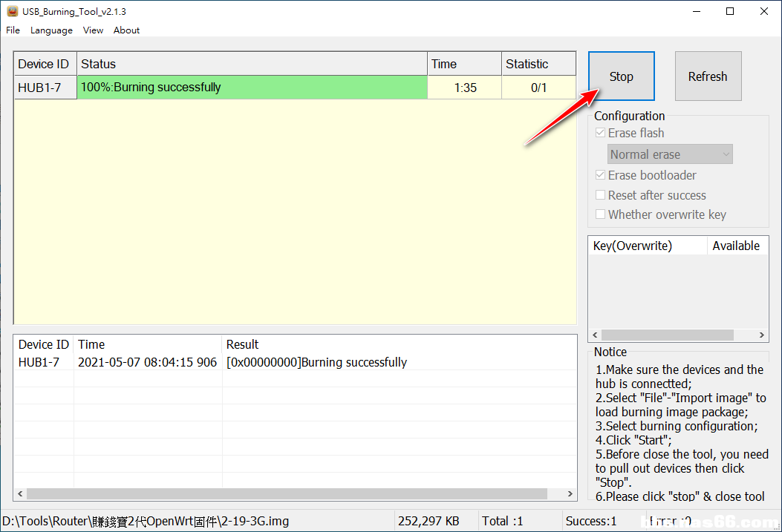This screenshot has width=782, height=532.
Task: Click the green 100% burning progress bar
Action: (252, 88)
